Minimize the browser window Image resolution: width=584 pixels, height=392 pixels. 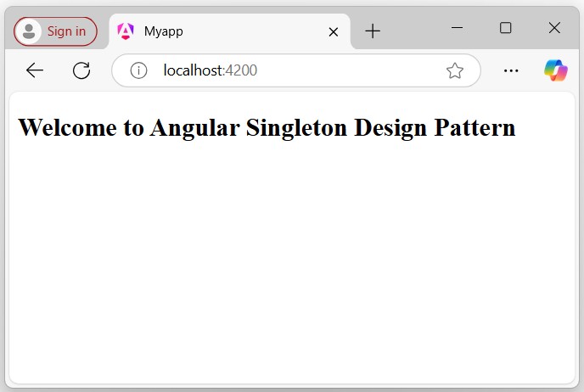457,28
